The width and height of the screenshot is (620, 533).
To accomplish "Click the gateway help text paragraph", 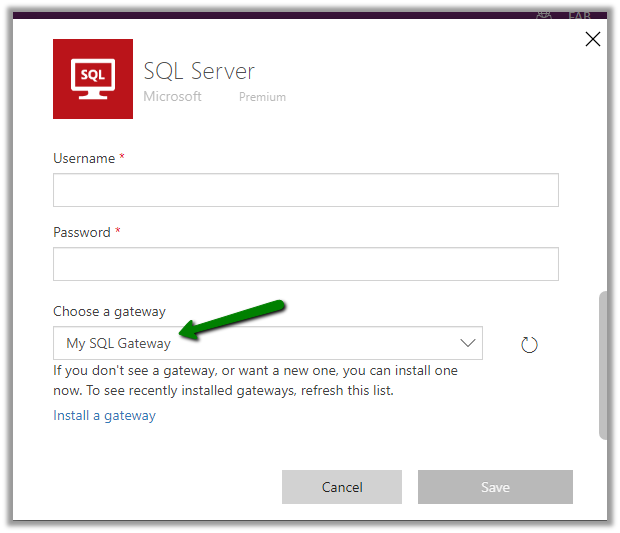I will pos(255,380).
